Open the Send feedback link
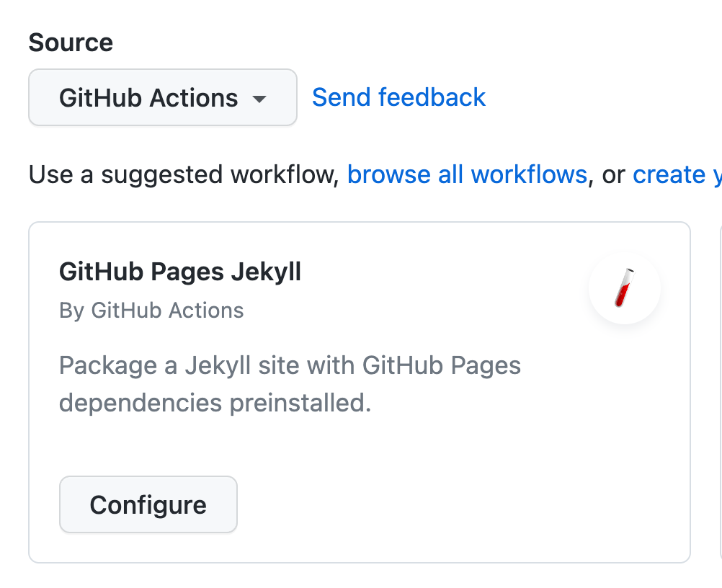 click(x=398, y=97)
